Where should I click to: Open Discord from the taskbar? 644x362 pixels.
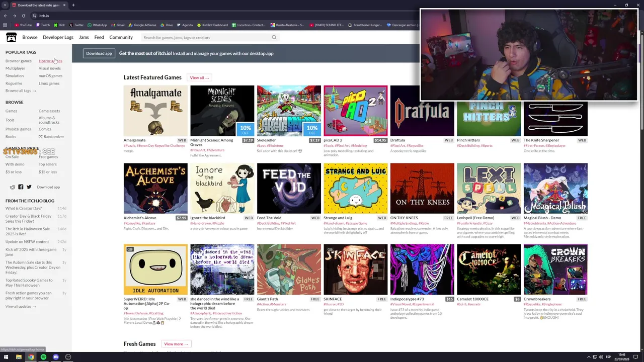[x=56, y=357]
